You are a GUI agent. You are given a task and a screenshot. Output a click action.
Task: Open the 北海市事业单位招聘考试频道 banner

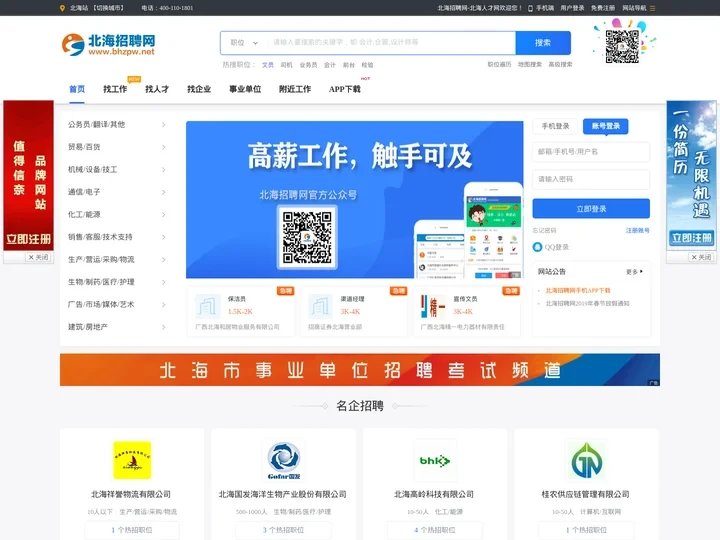[360, 370]
